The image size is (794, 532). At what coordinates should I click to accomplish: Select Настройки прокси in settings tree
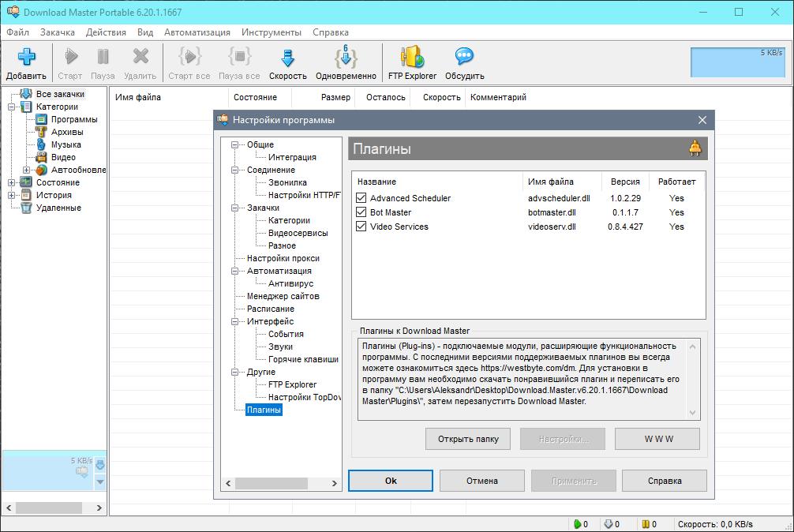[283, 258]
